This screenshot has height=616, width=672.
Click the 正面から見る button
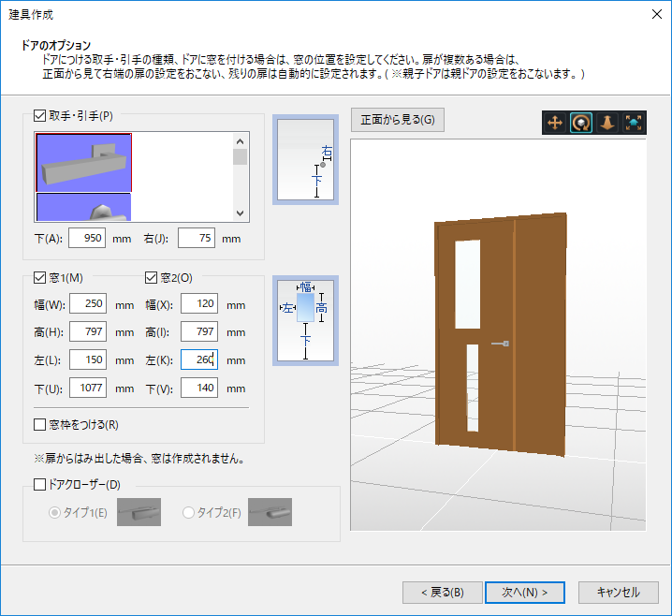pyautogui.click(x=397, y=120)
